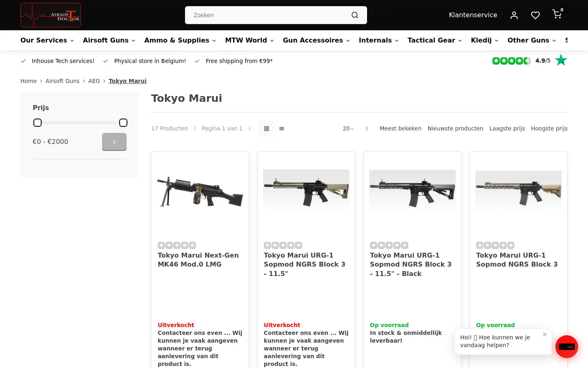Viewport: 588px width, 368px height.
Task: Click Free shipping from €99* text
Action: tap(239, 61)
